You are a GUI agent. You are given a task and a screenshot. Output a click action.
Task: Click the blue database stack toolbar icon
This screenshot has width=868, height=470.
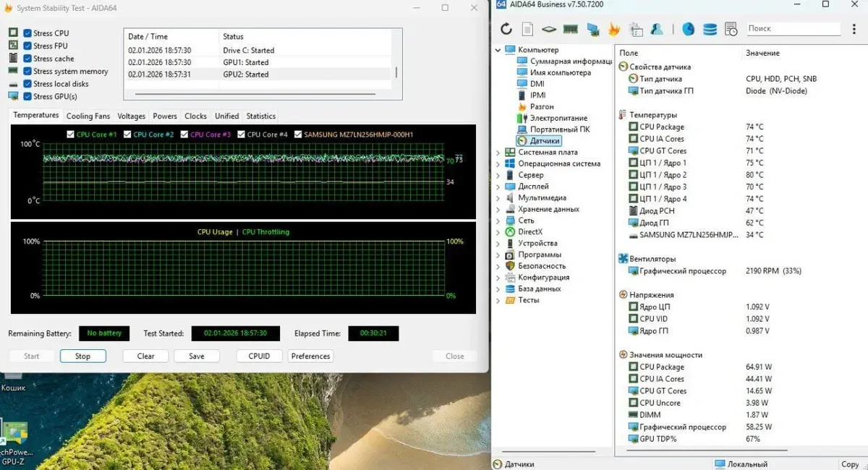pos(710,29)
